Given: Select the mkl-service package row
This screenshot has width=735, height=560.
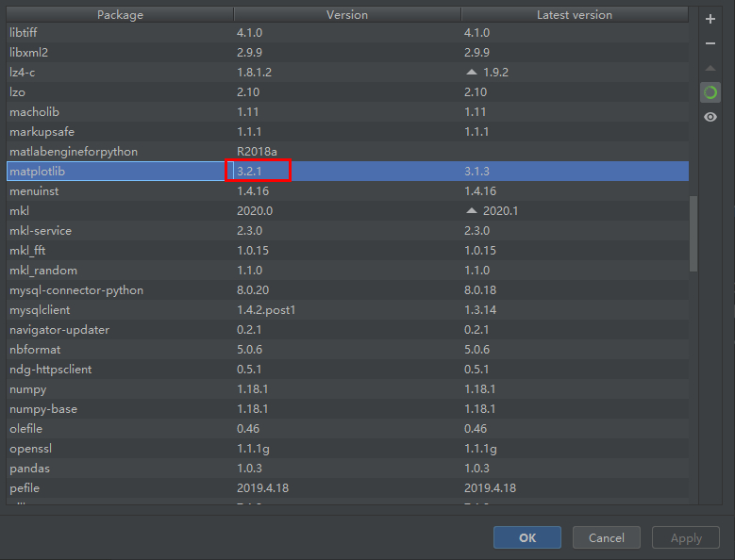Looking at the screenshot, I should [x=347, y=231].
